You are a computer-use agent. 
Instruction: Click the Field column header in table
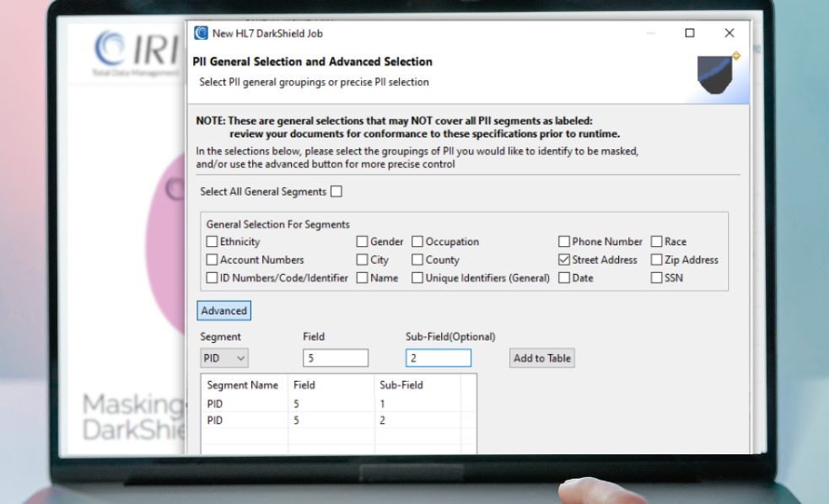tap(331, 385)
